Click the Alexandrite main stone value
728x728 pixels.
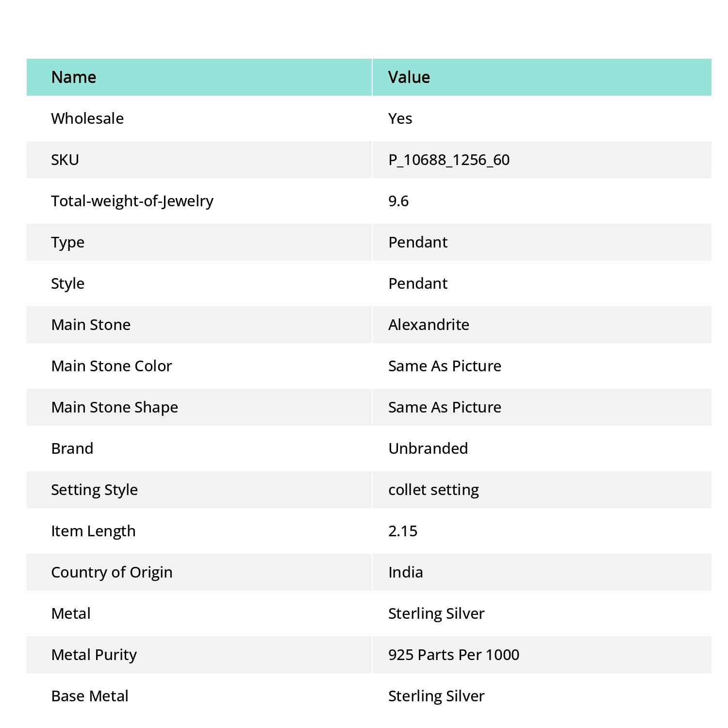coord(429,325)
